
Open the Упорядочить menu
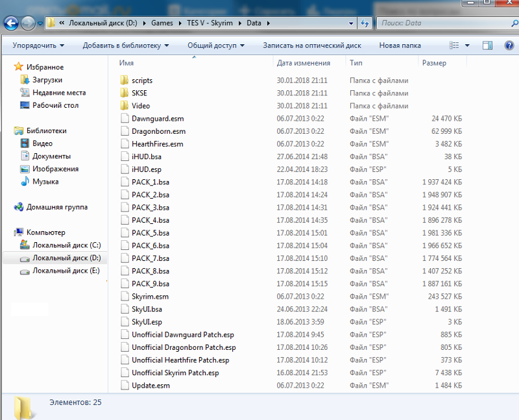coord(38,45)
